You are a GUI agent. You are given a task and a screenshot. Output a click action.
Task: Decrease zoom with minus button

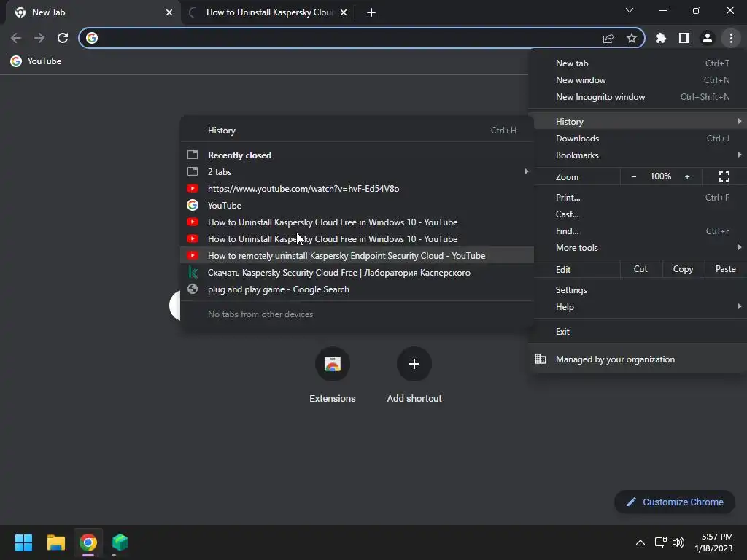pos(634,176)
